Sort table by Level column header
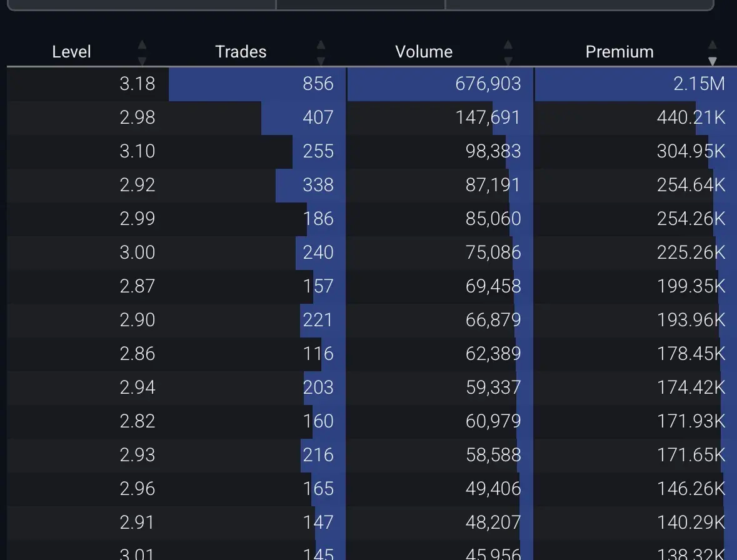Viewport: 737px width, 560px height. pos(71,52)
